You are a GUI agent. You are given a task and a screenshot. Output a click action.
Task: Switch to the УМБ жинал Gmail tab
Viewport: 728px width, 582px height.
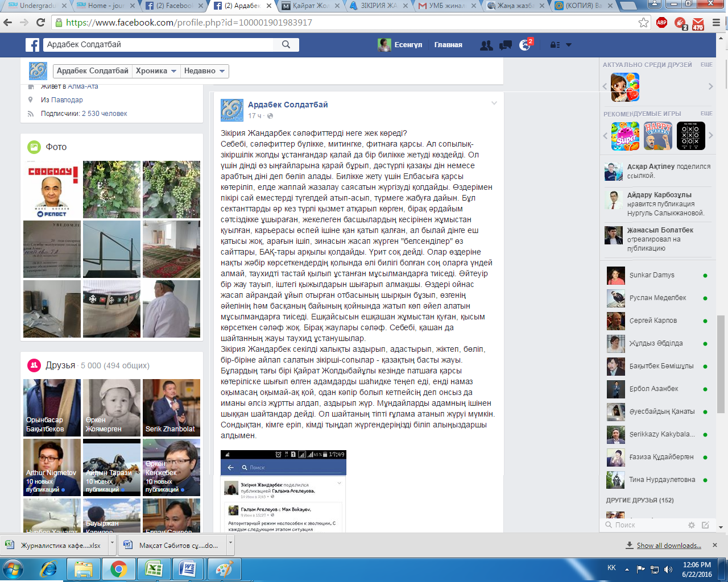447,6
